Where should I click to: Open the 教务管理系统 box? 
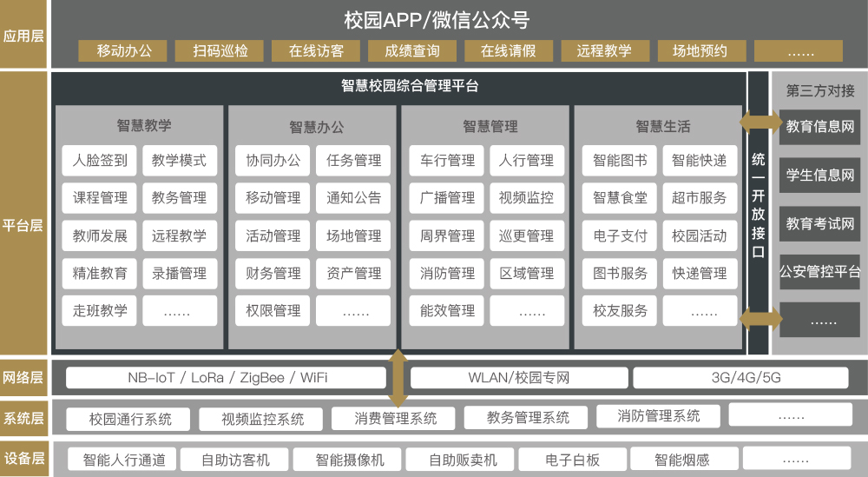526,418
